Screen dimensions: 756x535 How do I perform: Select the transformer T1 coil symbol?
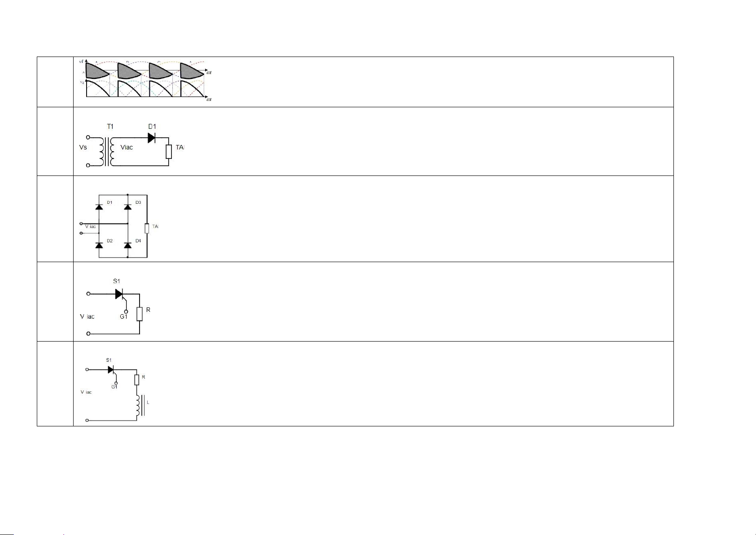[107, 152]
